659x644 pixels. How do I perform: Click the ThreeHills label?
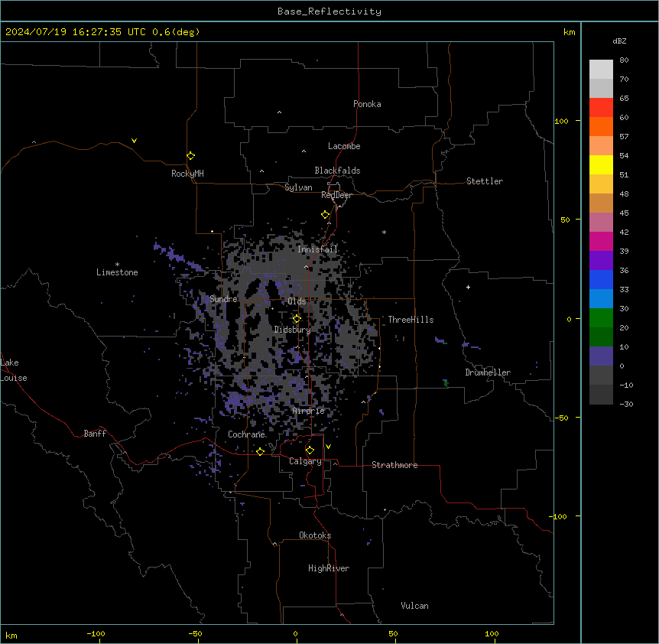(411, 320)
